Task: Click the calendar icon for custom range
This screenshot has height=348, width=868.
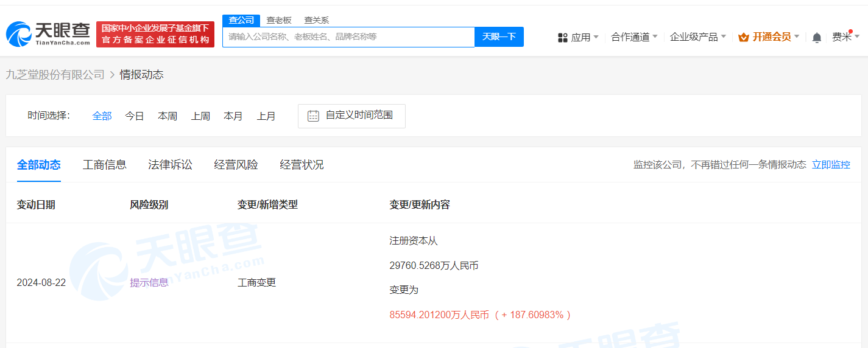Action: (313, 116)
